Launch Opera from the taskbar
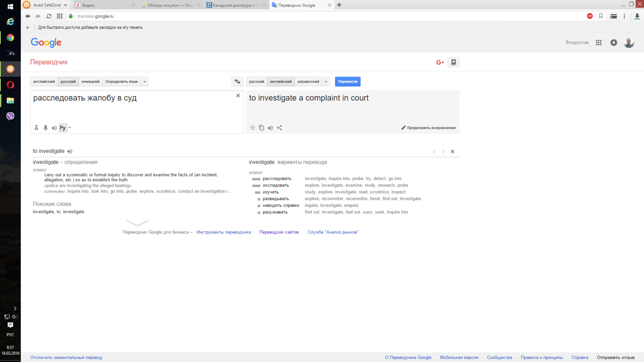Image resolution: width=644 pixels, height=362 pixels. (10, 85)
